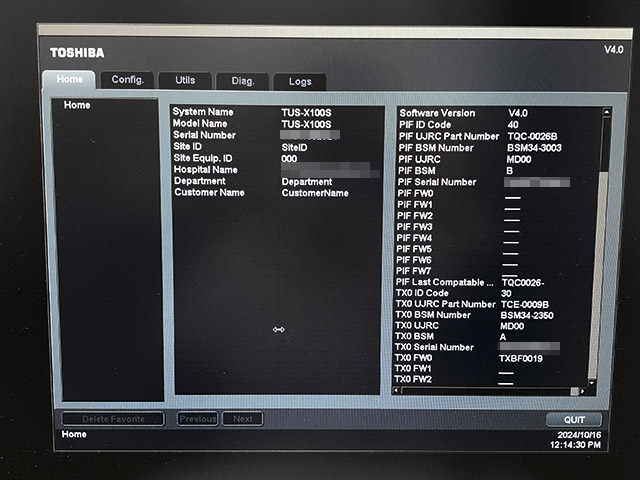Click the Delete Favorite button

(113, 419)
